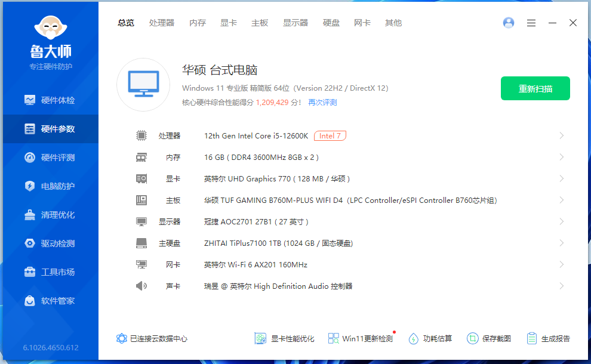This screenshot has height=364, width=591.
Task: Click the cloud data center status icon
Action: 121,338
